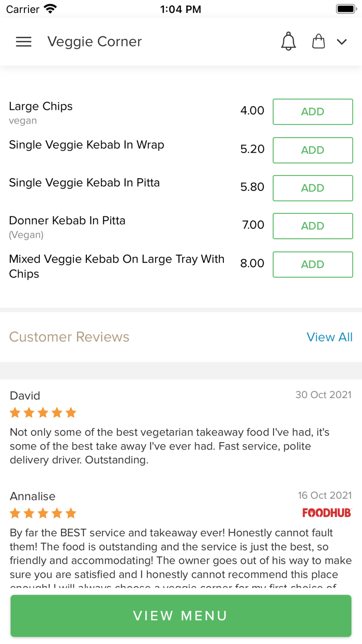Screen dimensions: 362x644
Task: Tap the Customer Reviews heading
Action: (69, 337)
